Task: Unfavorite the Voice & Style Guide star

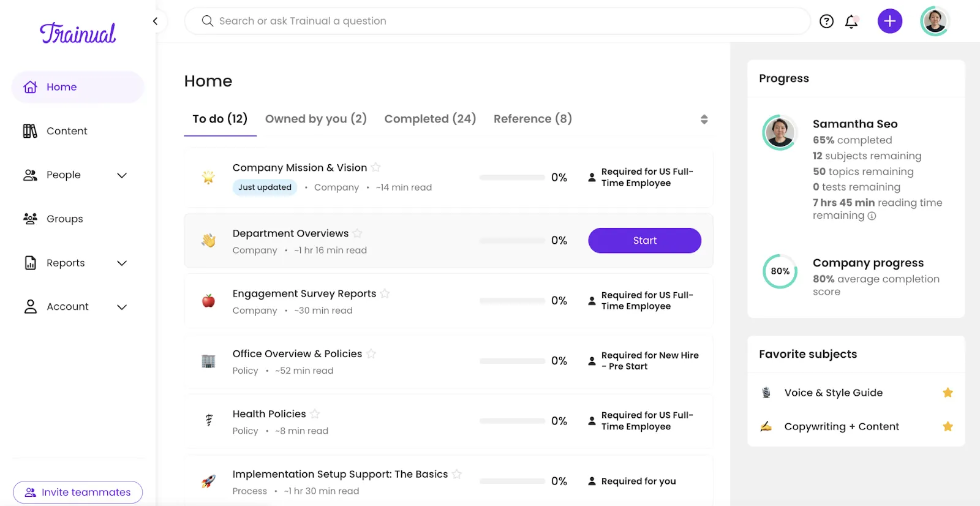Action: click(x=948, y=393)
